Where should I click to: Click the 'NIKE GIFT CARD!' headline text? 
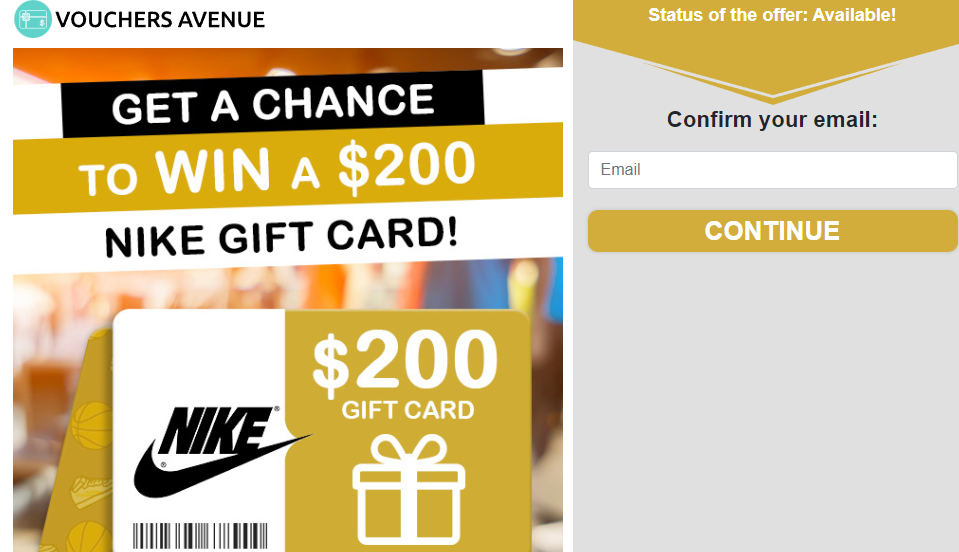[x=281, y=236]
